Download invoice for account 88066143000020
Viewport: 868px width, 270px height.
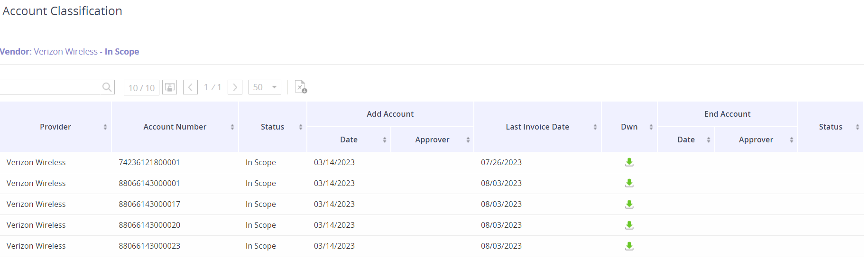[x=629, y=225]
